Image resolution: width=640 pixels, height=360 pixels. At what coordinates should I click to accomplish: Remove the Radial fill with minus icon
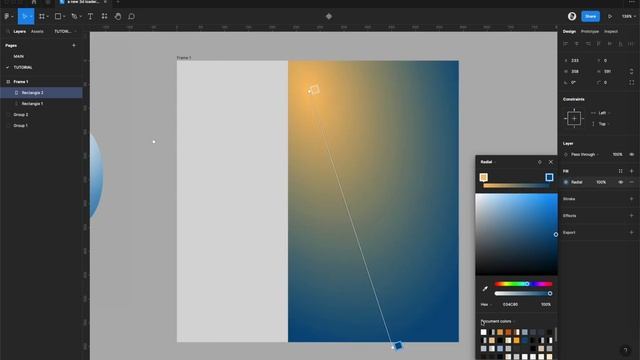point(631,182)
